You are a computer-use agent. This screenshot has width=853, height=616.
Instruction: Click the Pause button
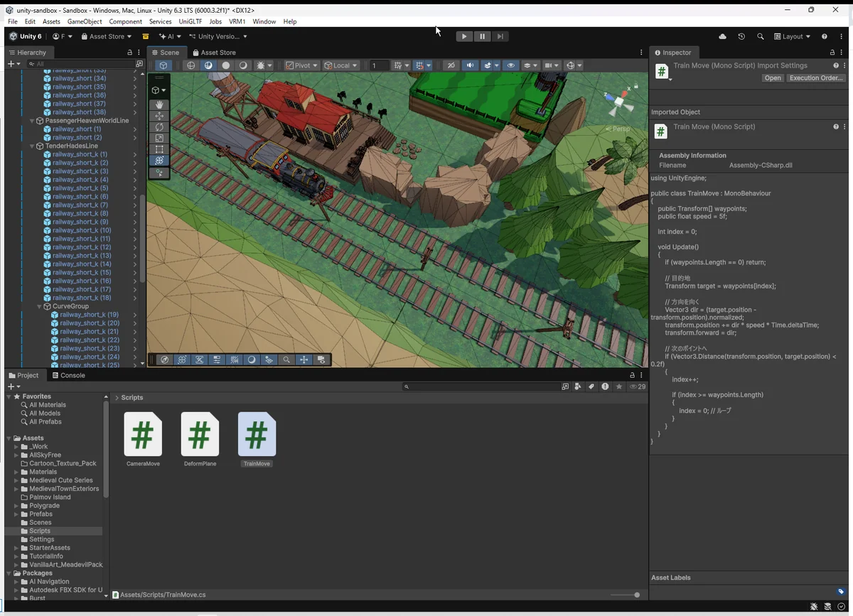click(482, 36)
